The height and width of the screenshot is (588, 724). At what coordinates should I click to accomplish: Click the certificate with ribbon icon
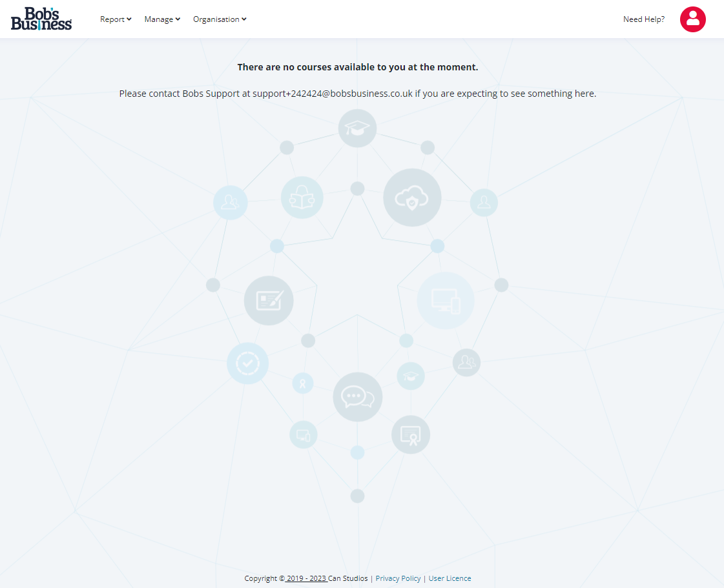411,434
